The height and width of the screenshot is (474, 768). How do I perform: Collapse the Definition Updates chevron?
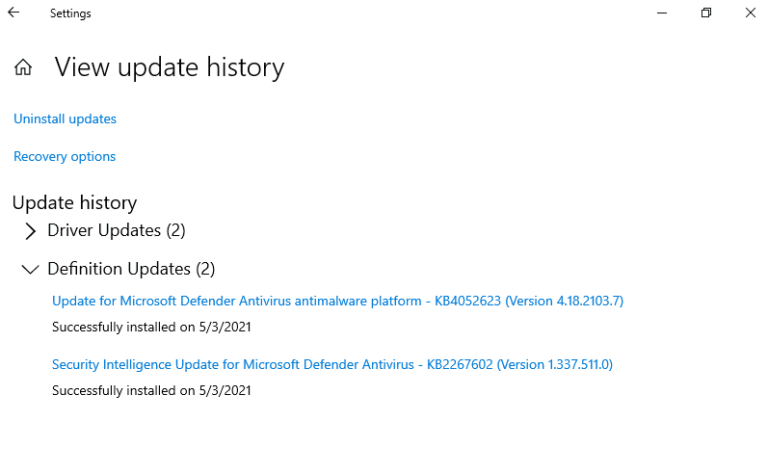(30, 269)
